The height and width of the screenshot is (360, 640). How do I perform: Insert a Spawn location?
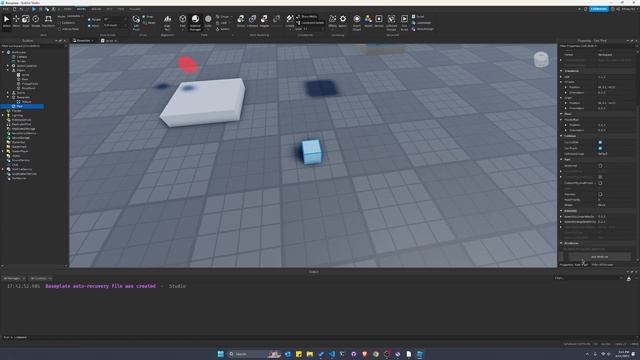pos(343,21)
